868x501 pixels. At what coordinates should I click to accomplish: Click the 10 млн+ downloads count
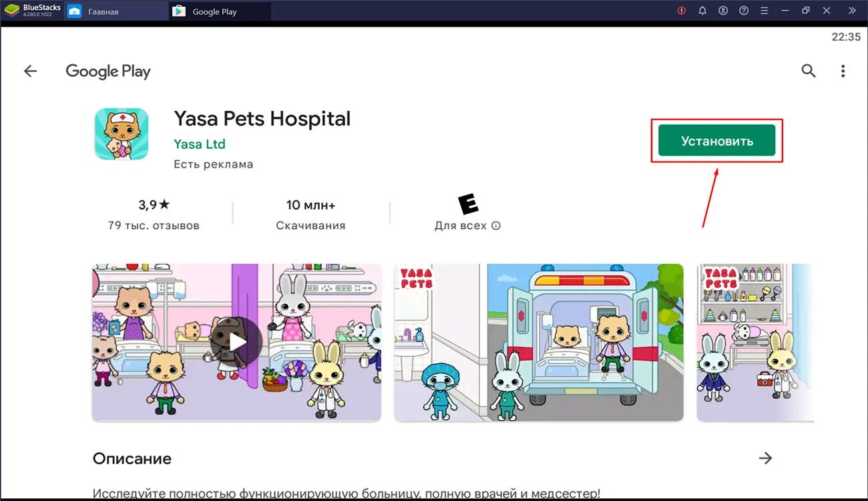point(310,205)
